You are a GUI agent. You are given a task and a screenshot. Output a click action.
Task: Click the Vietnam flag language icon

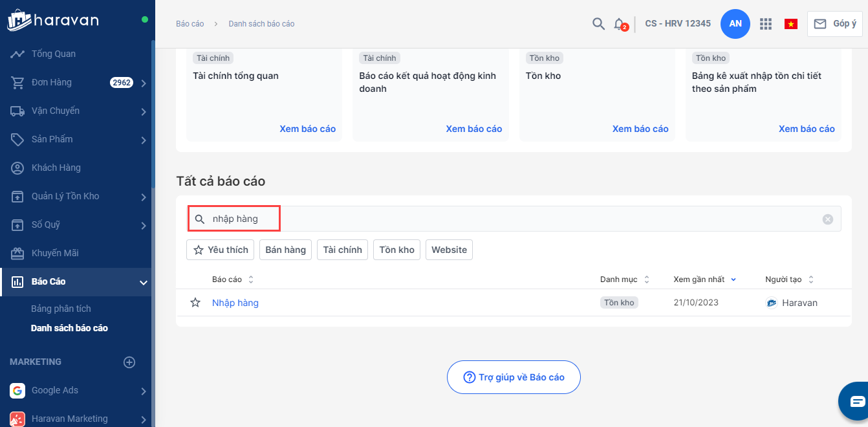pyautogui.click(x=790, y=24)
